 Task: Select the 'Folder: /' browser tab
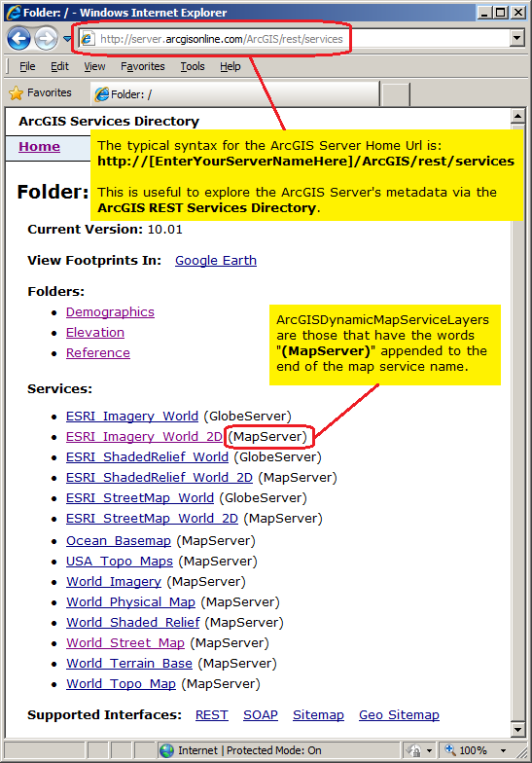click(x=235, y=93)
